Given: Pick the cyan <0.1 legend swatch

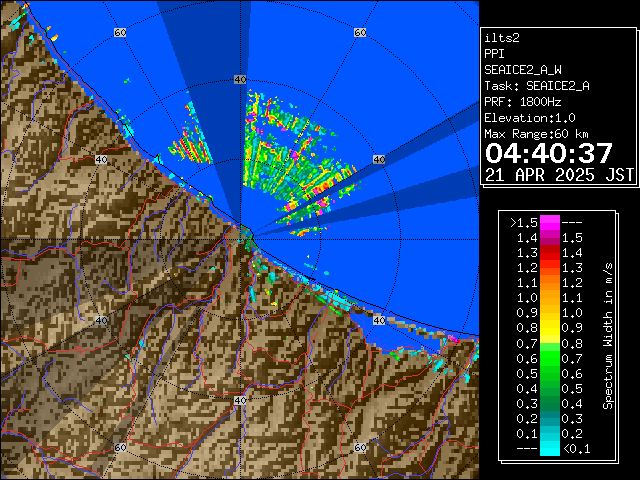Looking at the screenshot, I should [550, 448].
